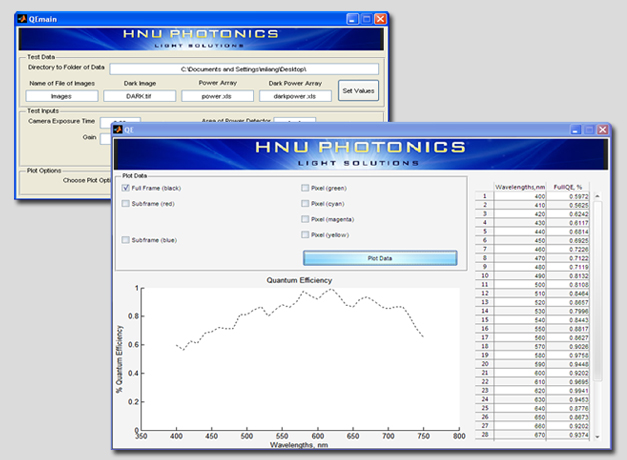Tick the Pixel (cyan) checkbox
627x460 pixels.
[305, 204]
